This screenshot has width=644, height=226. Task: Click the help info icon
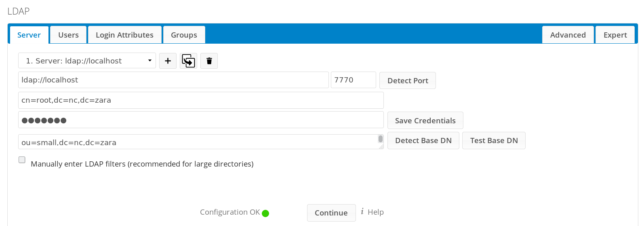click(362, 211)
